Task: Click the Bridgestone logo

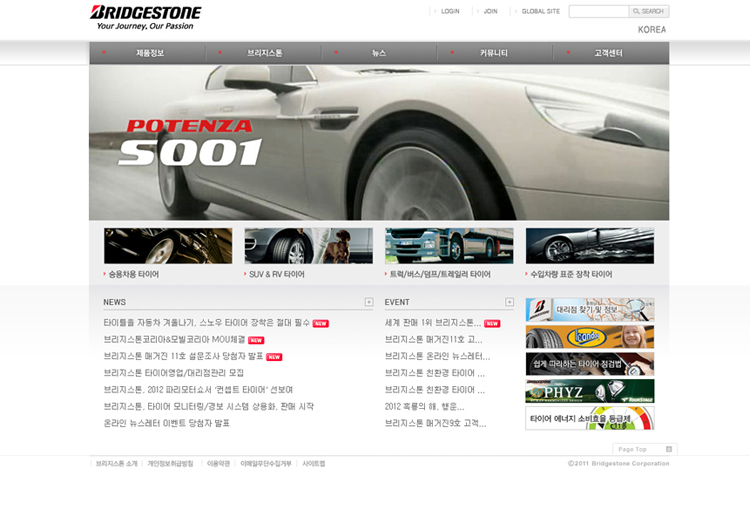Action: (146, 18)
